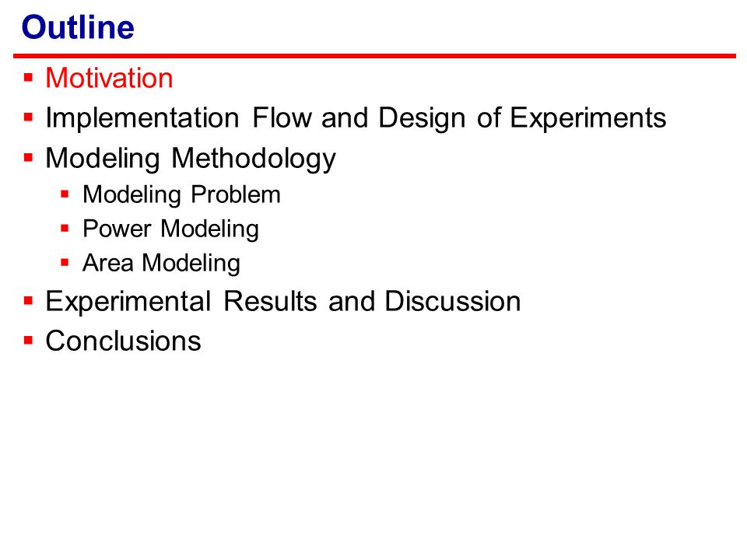Image resolution: width=747 pixels, height=560 pixels.
Task: Click the small bullet before Modeling Problem
Action: click(65, 194)
